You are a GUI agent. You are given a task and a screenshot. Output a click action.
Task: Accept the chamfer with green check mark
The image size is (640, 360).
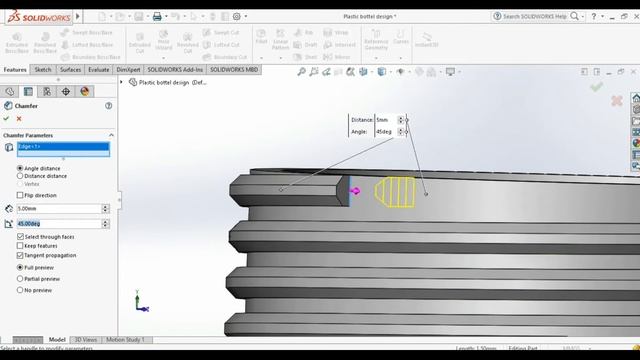tap(6, 119)
